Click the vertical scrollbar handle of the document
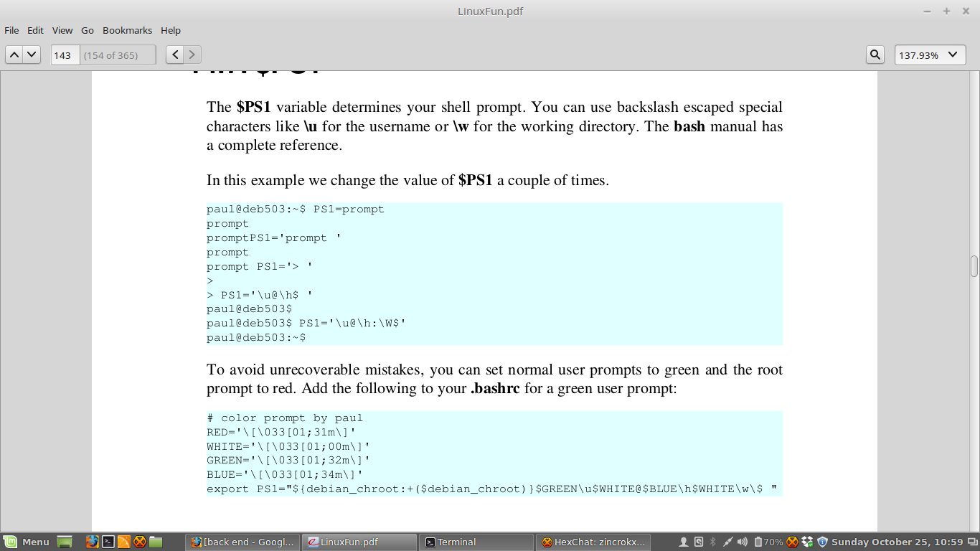980x551 pixels. (974, 266)
